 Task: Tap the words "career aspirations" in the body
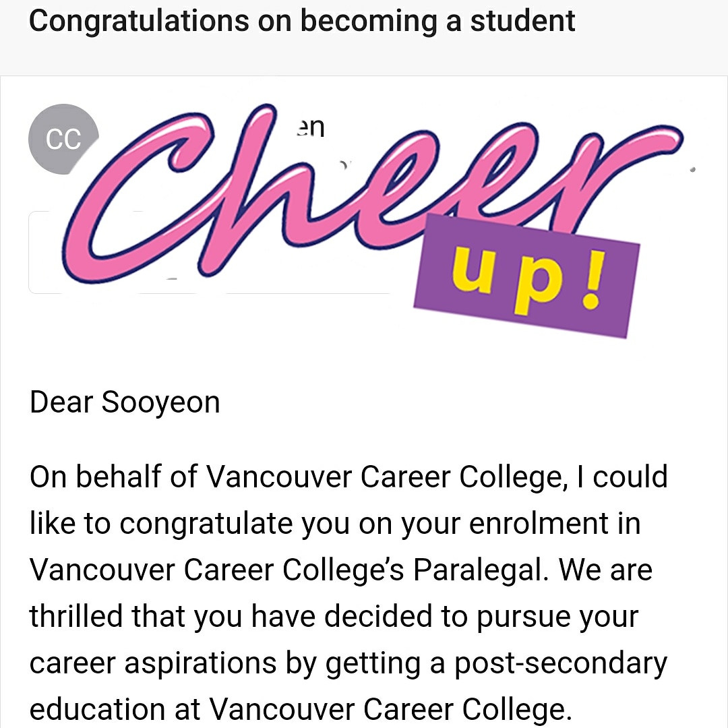[152, 663]
